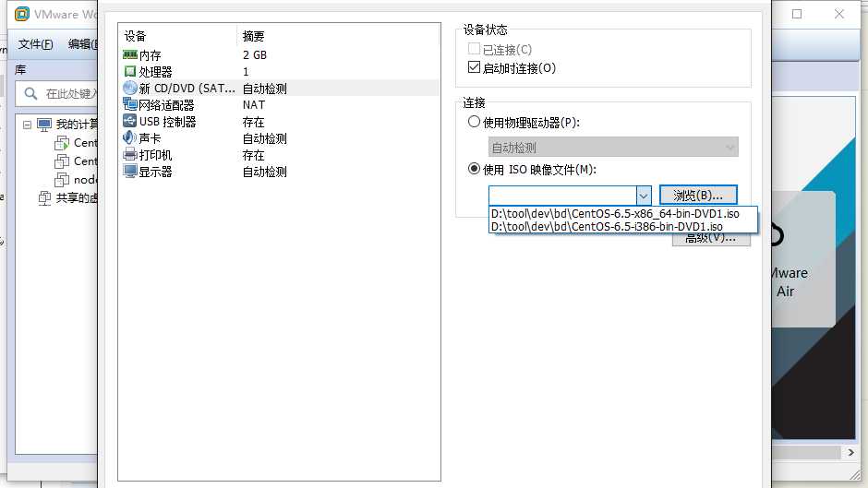The height and width of the screenshot is (488, 868).
Task: Click the library search box in VMware
Action: point(57,93)
